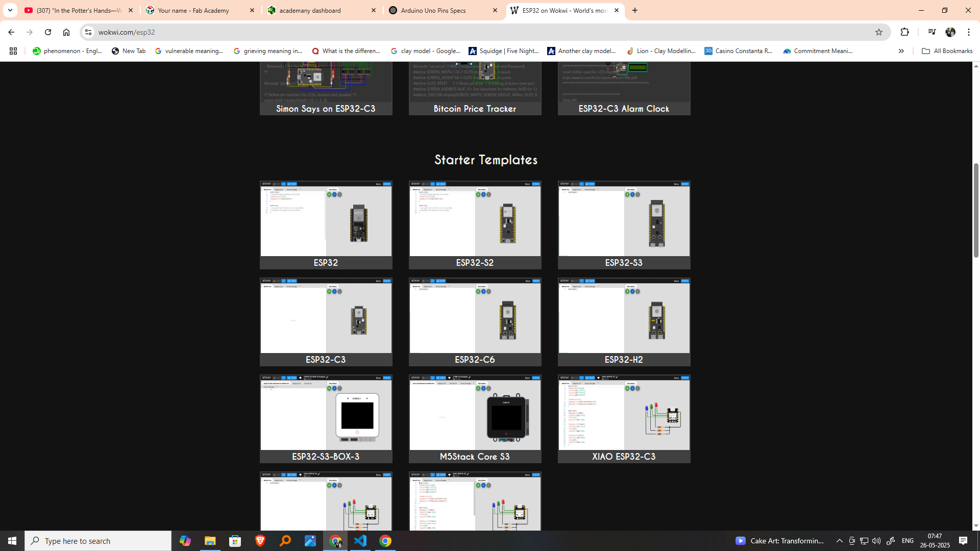Click the Simon Says on ESP32-C3 label

[326, 109]
